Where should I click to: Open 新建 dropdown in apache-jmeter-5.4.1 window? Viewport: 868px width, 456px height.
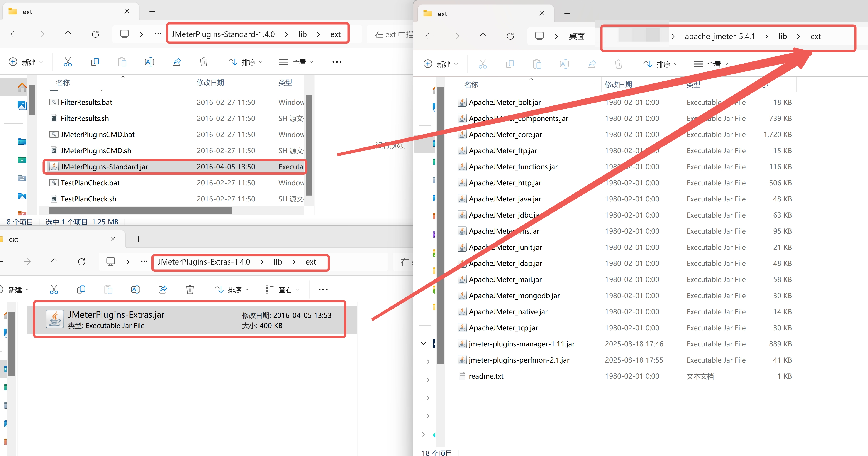coord(441,64)
